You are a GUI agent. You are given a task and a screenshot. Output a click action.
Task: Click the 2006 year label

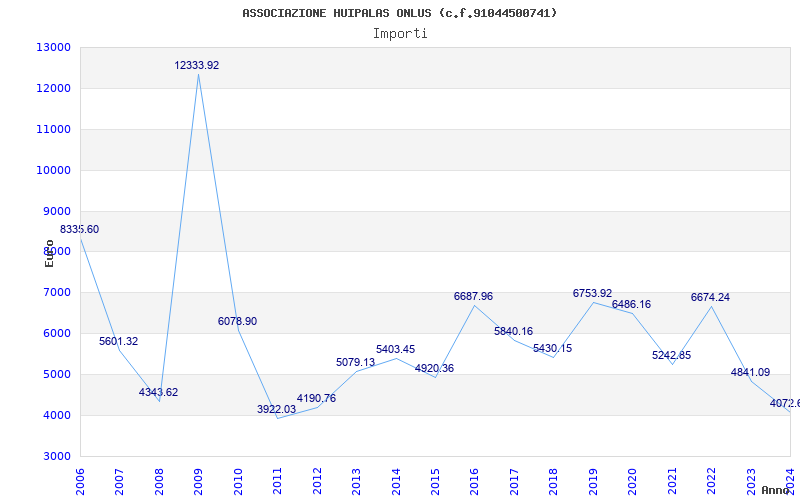click(80, 482)
